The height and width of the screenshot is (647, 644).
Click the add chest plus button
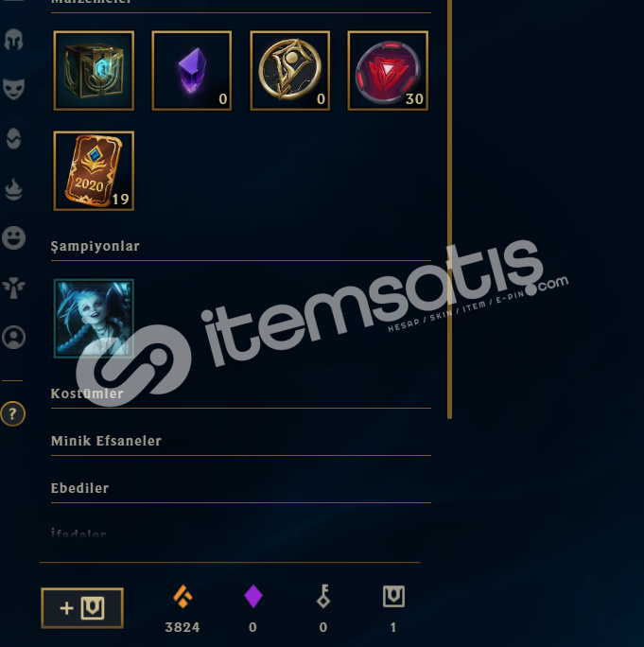pyautogui.click(x=82, y=608)
